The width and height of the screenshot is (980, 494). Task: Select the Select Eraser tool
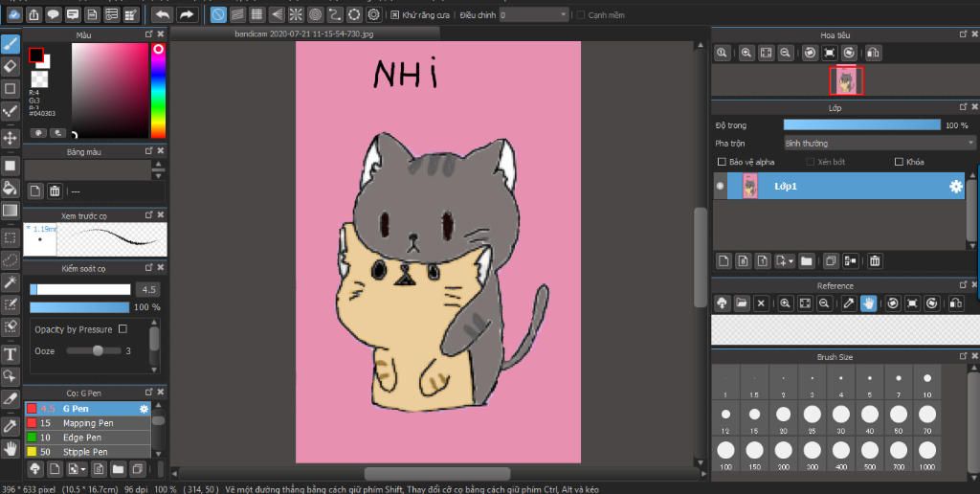pyautogui.click(x=10, y=326)
